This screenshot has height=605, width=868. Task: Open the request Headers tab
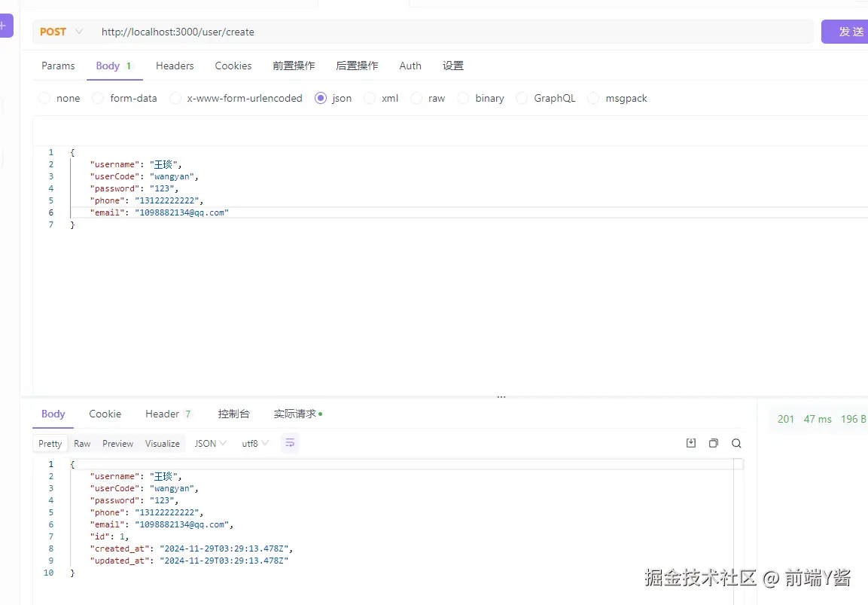175,66
